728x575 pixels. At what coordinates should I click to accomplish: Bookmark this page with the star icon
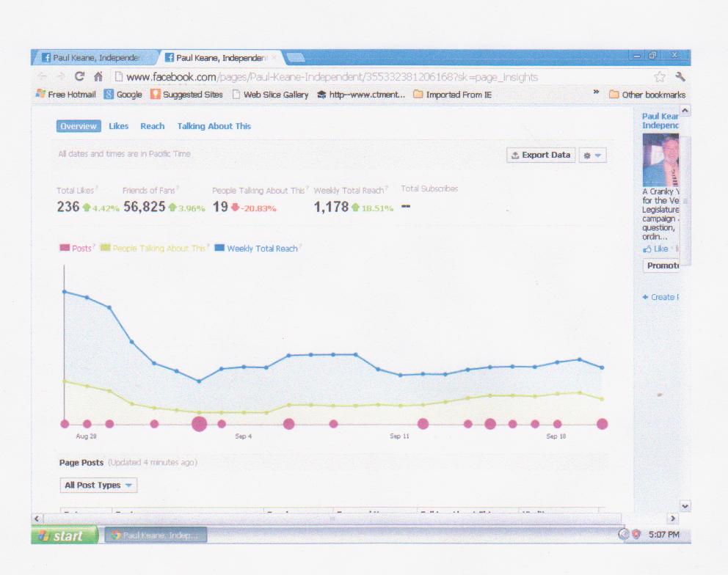click(x=659, y=76)
